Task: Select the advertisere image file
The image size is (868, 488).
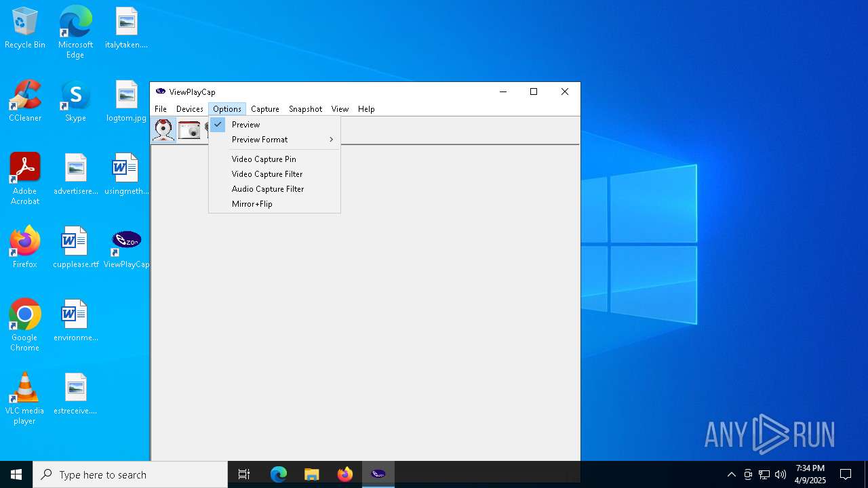Action: pyautogui.click(x=76, y=175)
